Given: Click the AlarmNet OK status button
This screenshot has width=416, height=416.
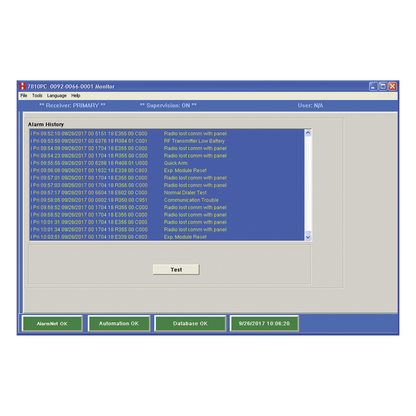Looking at the screenshot, I should (52, 324).
